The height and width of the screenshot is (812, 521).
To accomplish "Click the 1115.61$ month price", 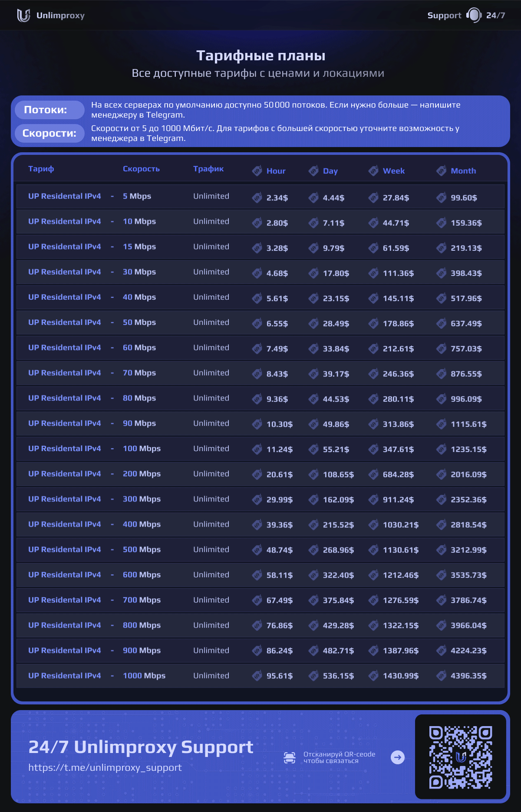I will coord(468,424).
